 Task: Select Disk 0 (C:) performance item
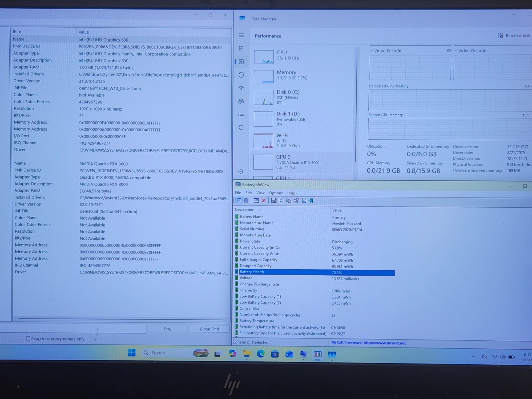303,97
